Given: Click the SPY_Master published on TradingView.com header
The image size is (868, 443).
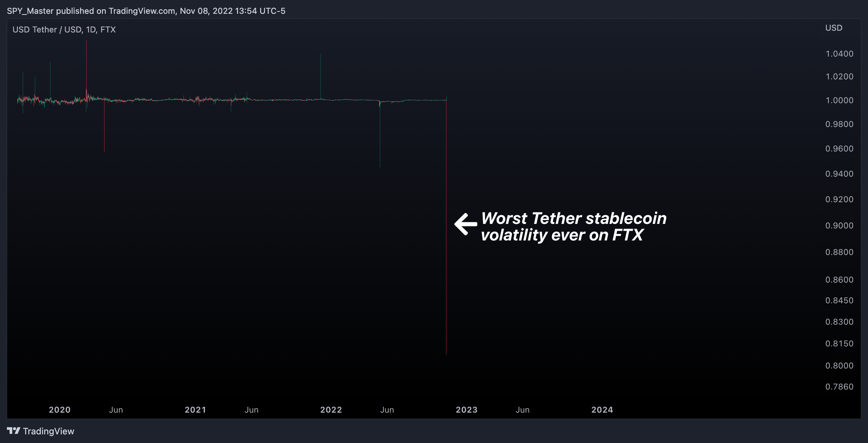Looking at the screenshot, I should point(146,11).
